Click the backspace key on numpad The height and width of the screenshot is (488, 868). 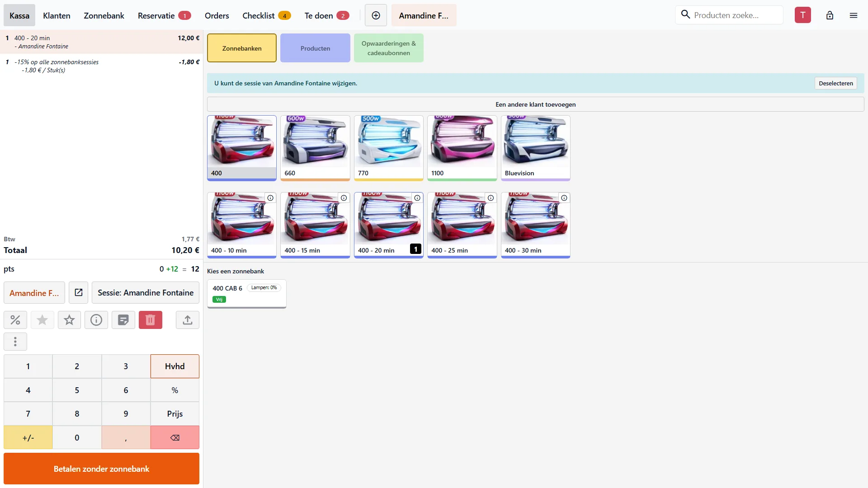coord(175,437)
